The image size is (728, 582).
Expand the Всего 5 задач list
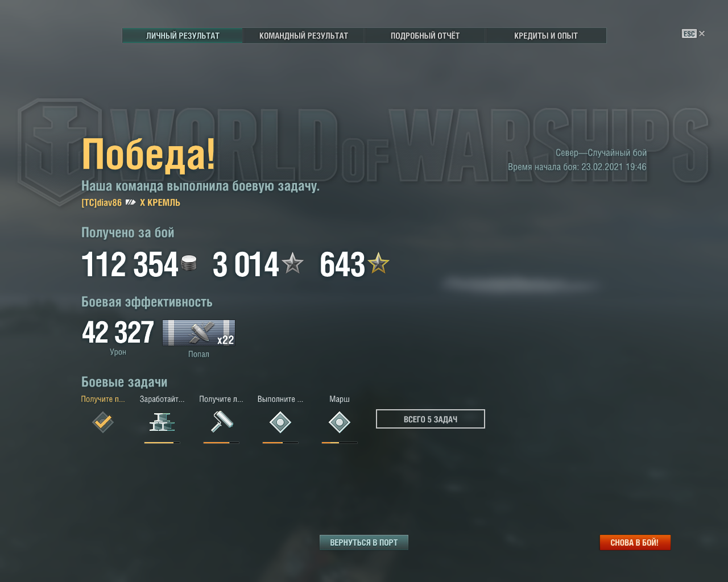click(x=431, y=419)
